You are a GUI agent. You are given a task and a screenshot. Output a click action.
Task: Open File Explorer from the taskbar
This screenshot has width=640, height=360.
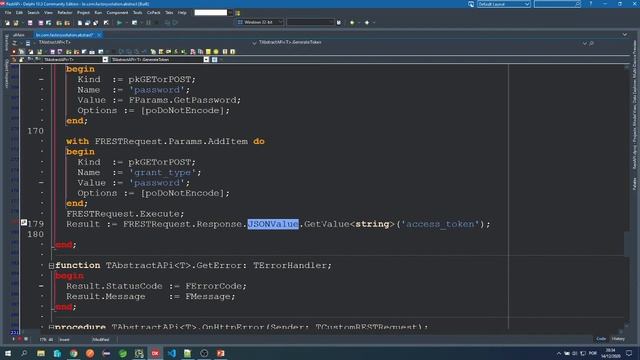point(41,353)
